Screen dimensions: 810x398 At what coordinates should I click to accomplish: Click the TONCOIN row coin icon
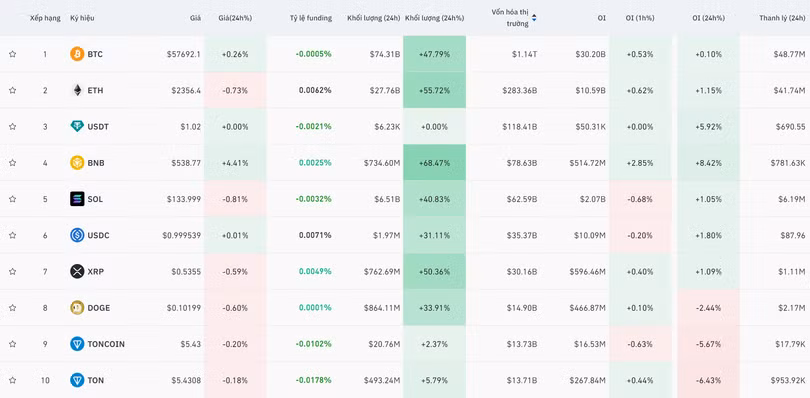[x=77, y=344]
